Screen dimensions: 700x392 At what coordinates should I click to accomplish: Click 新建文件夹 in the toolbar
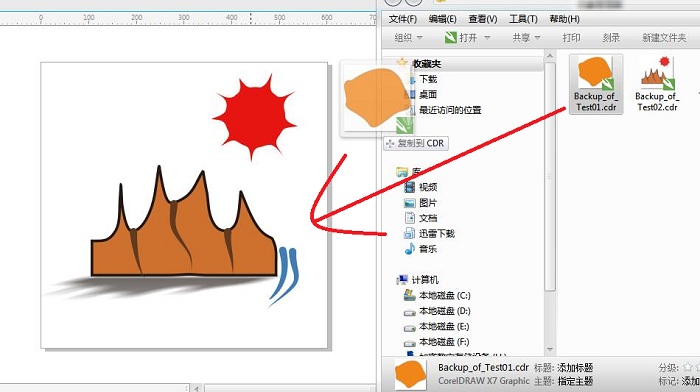click(664, 38)
